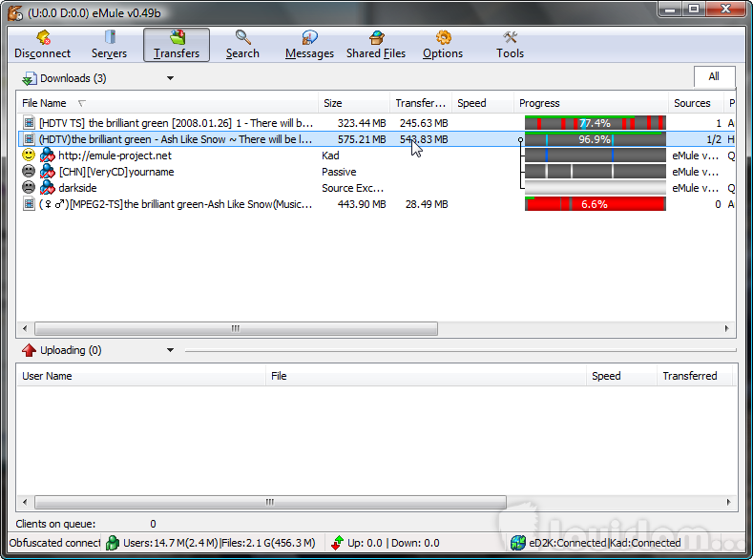Click the Kad status of emule-project.net
Viewport: 753px width, 560px height.
coord(330,156)
